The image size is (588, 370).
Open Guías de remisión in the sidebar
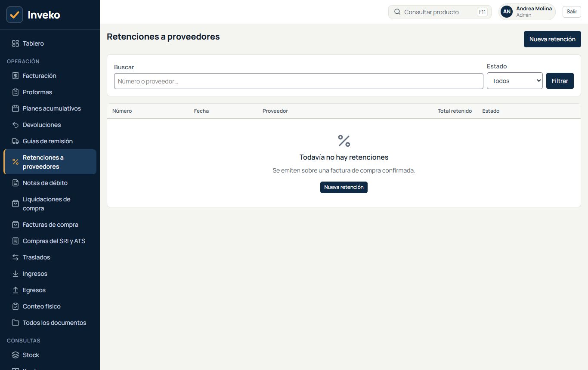[50, 141]
